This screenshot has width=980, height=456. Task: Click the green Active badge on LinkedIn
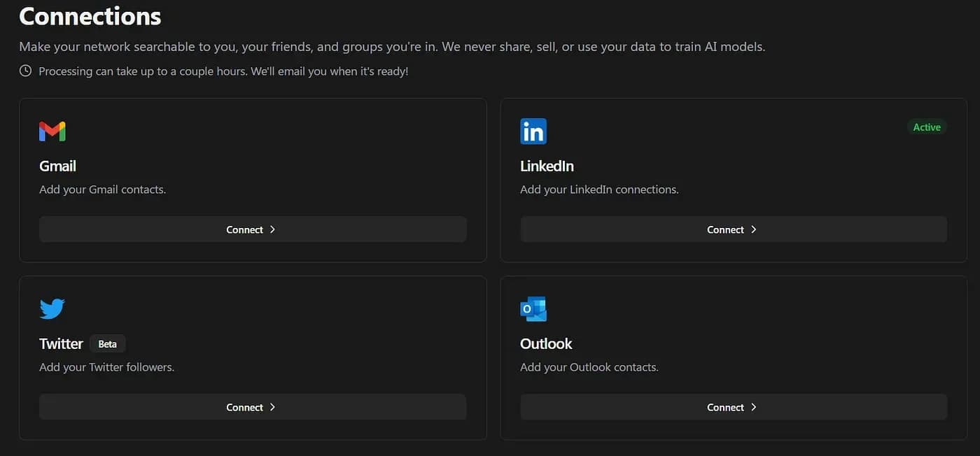[927, 127]
